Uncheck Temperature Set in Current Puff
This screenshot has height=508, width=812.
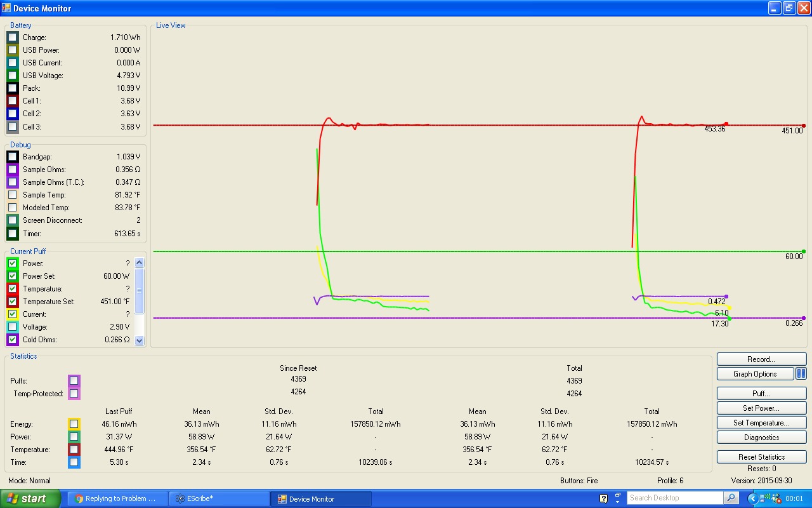[x=13, y=302]
